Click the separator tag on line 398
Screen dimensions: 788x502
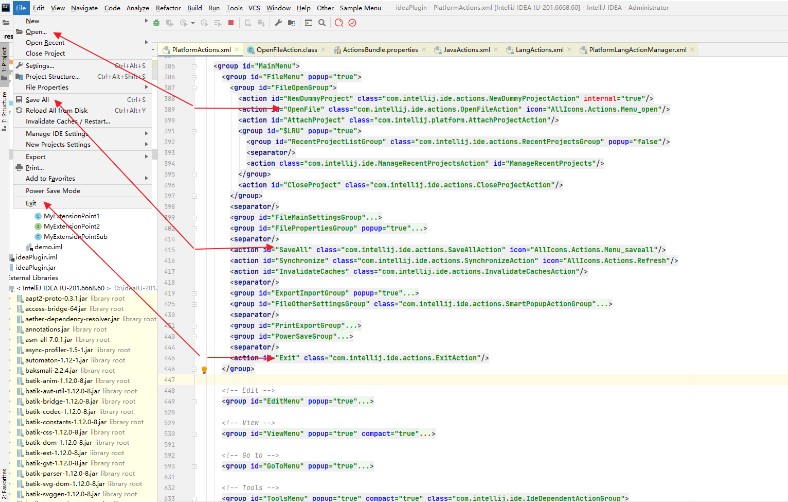[254, 207]
